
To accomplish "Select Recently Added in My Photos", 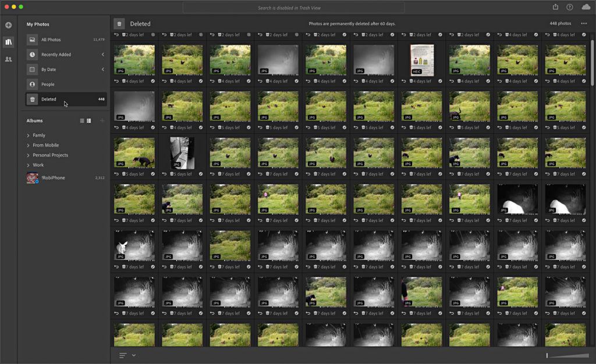I will pyautogui.click(x=66, y=54).
